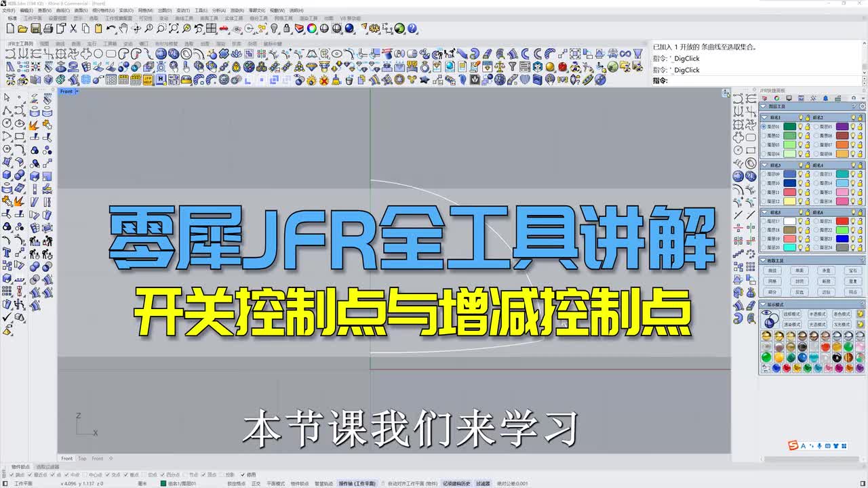Collapse the 组名3 group
Viewport: 868px width, 488px height.
(765, 165)
